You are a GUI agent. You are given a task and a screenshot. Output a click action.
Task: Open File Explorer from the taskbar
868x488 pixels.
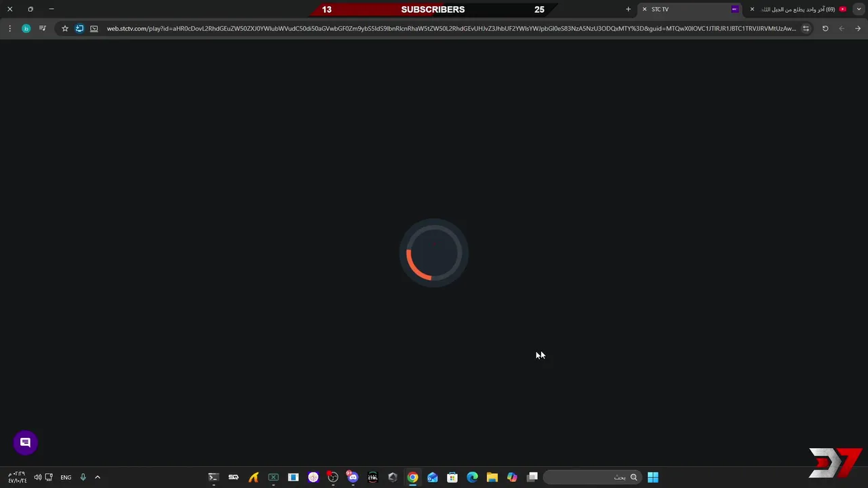(492, 477)
